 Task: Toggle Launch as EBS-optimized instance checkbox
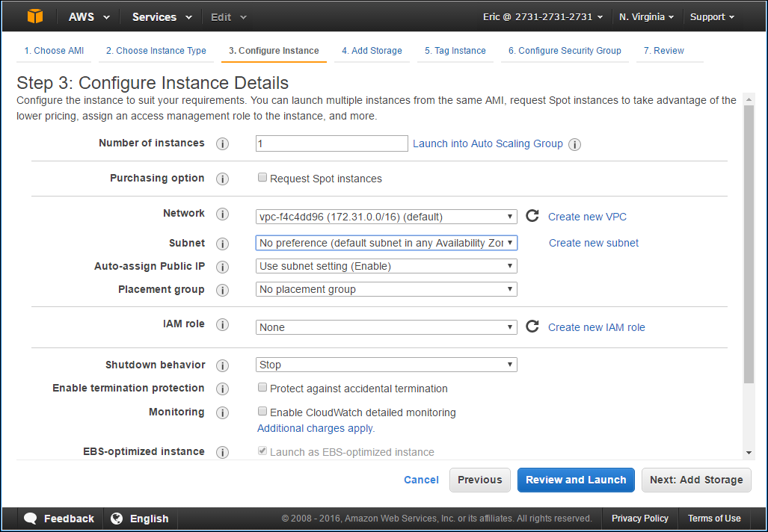pyautogui.click(x=262, y=451)
